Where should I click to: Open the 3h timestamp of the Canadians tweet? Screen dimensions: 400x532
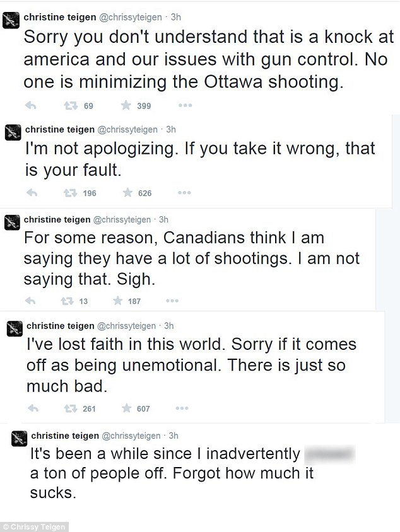point(164,219)
